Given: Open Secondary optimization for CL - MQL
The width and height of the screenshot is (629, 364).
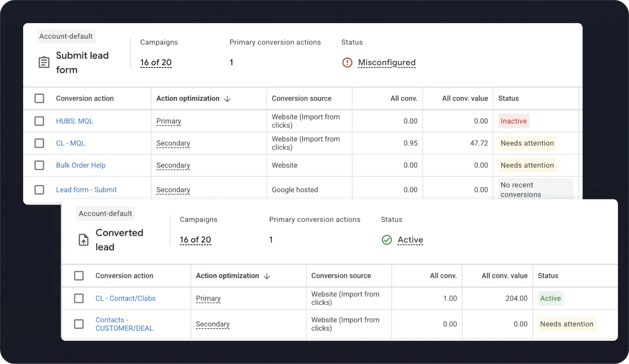Looking at the screenshot, I should (173, 143).
